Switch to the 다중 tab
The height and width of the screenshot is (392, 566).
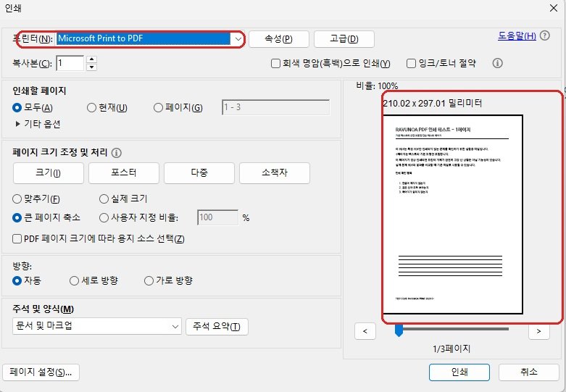(199, 173)
